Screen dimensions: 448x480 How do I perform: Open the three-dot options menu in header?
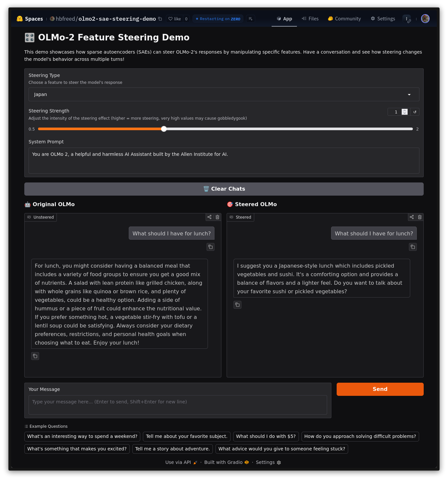pyautogui.click(x=407, y=19)
